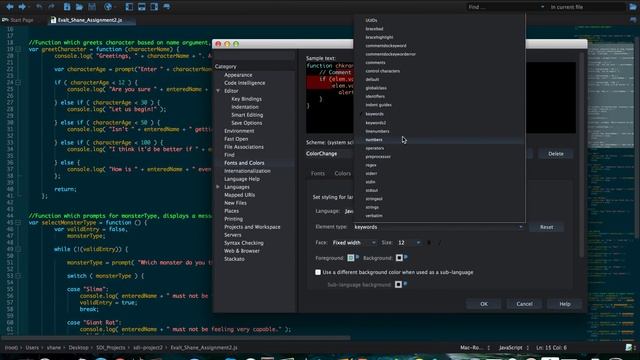This screenshot has width=640, height=360.
Task: Click the forward navigation arrow in toolbar
Action: coord(22,7)
